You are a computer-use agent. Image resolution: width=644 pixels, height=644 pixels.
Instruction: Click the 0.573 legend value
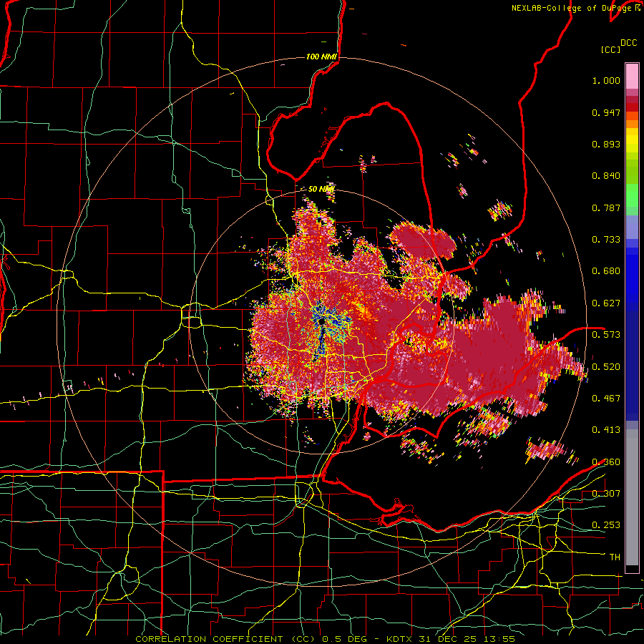[x=606, y=335]
